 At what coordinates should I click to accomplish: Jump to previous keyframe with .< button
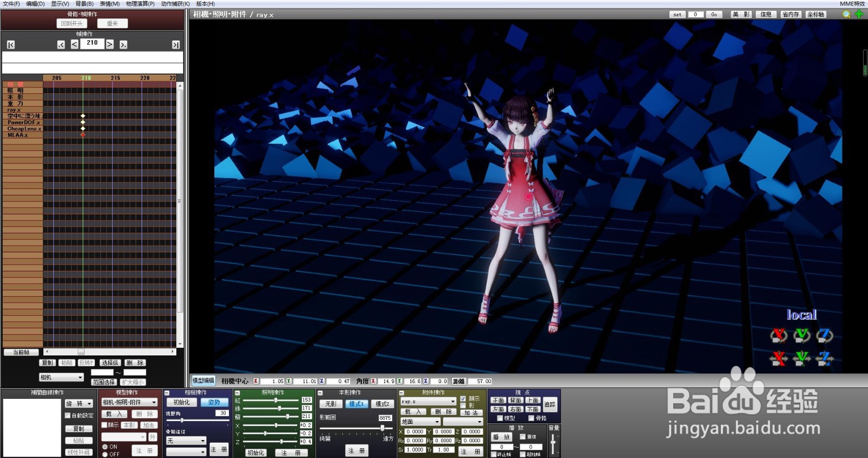pos(61,44)
